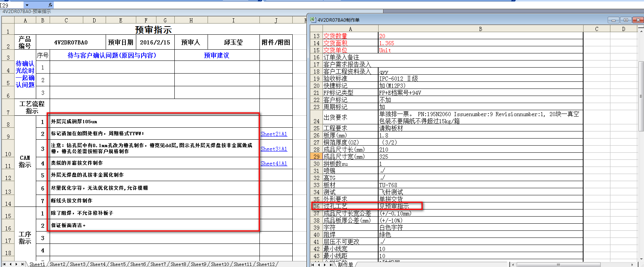Select the 制作单 sheet tab

(x=345, y=264)
